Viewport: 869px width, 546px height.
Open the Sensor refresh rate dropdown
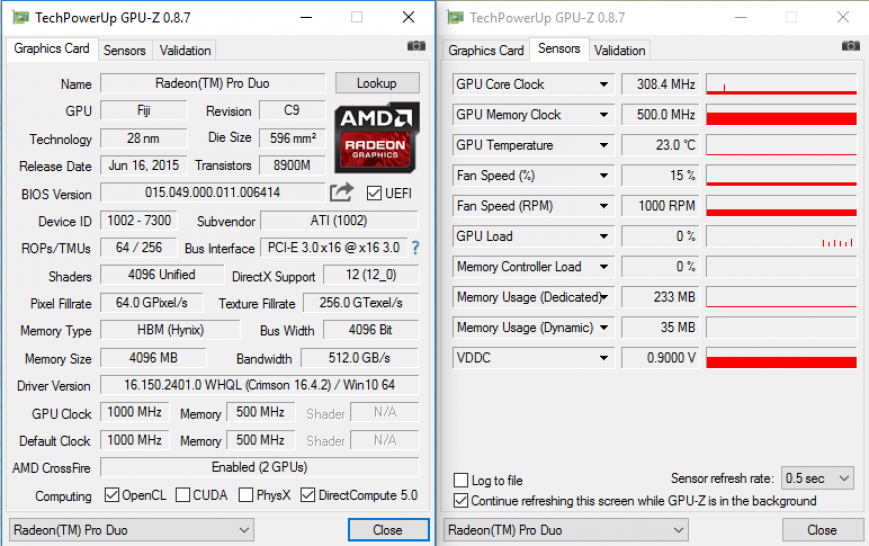click(817, 478)
